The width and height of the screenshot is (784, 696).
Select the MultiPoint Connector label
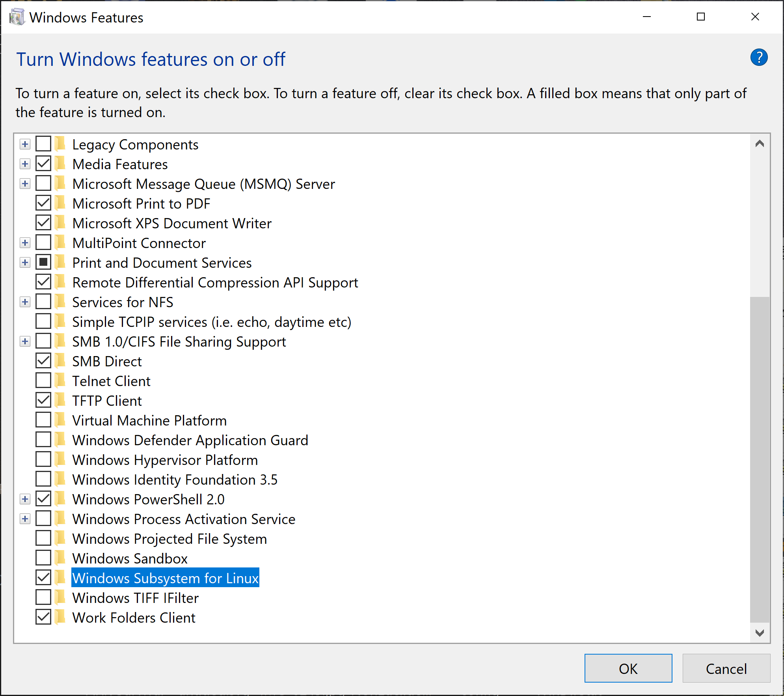click(x=139, y=243)
